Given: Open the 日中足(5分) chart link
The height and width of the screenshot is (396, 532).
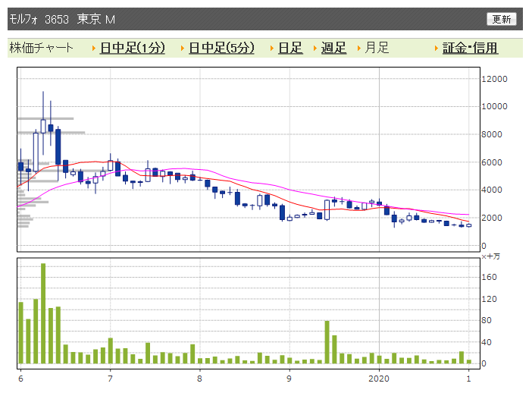Looking at the screenshot, I should [221, 48].
